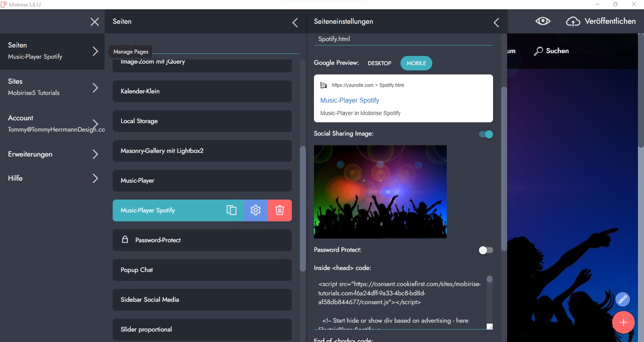Screen dimensions: 644x342
Task: Toggle the Social Sharing Image switch
Action: click(x=486, y=134)
